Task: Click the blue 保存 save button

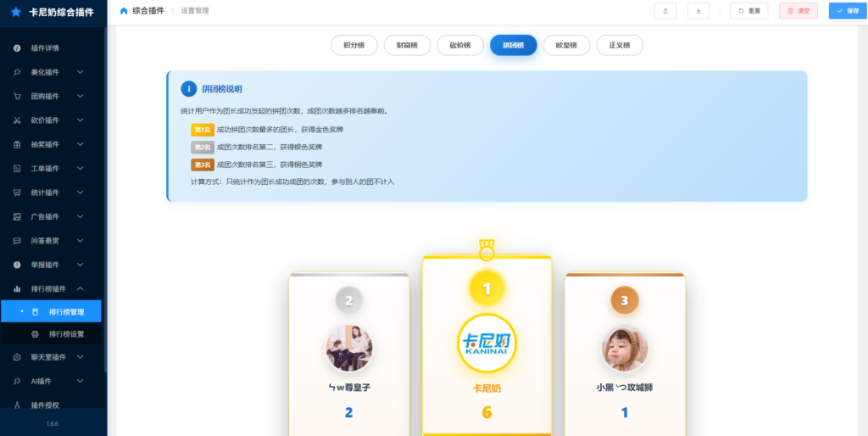Action: (x=848, y=10)
